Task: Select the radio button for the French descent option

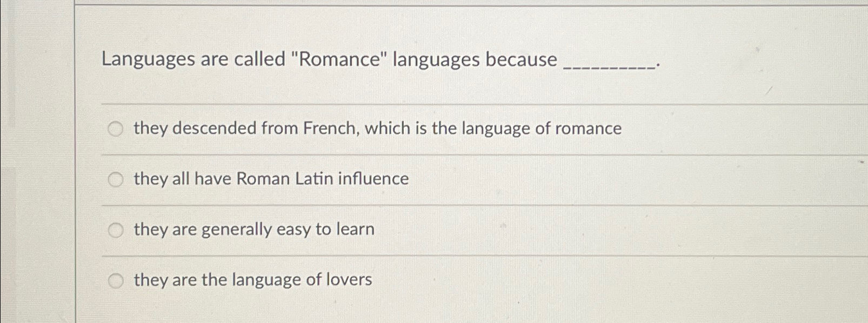Action: pyautogui.click(x=115, y=129)
